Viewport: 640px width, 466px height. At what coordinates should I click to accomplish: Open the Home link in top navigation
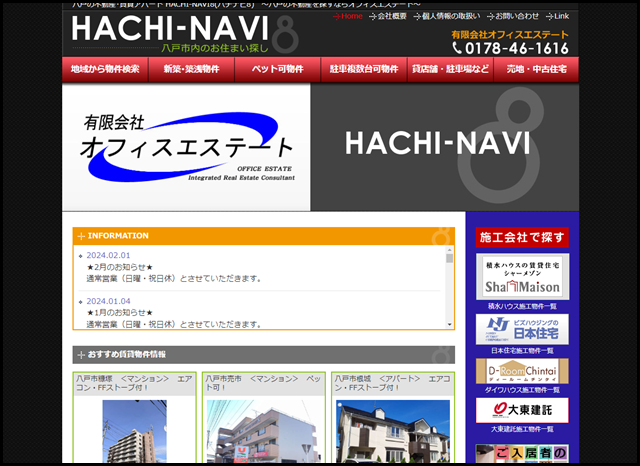tap(348, 16)
